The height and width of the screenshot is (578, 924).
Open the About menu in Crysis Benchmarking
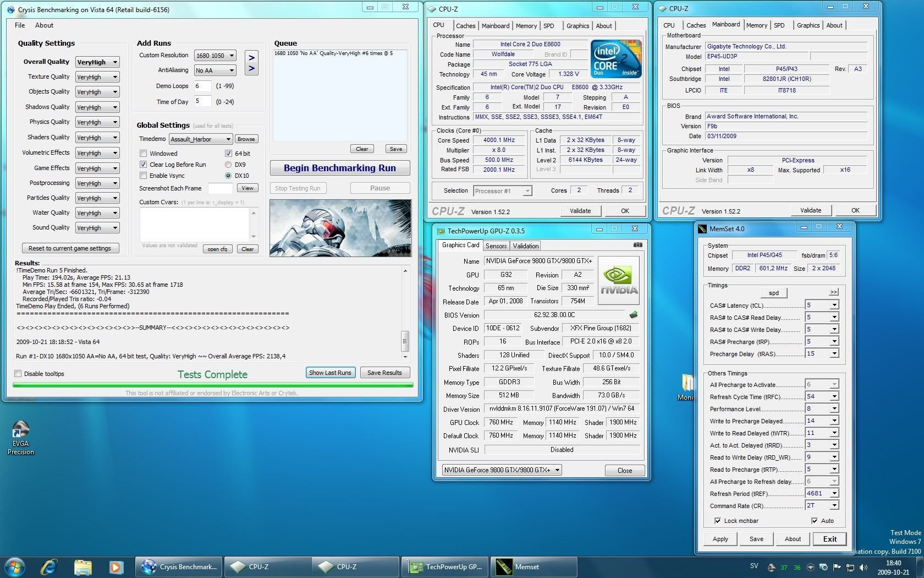[x=44, y=25]
